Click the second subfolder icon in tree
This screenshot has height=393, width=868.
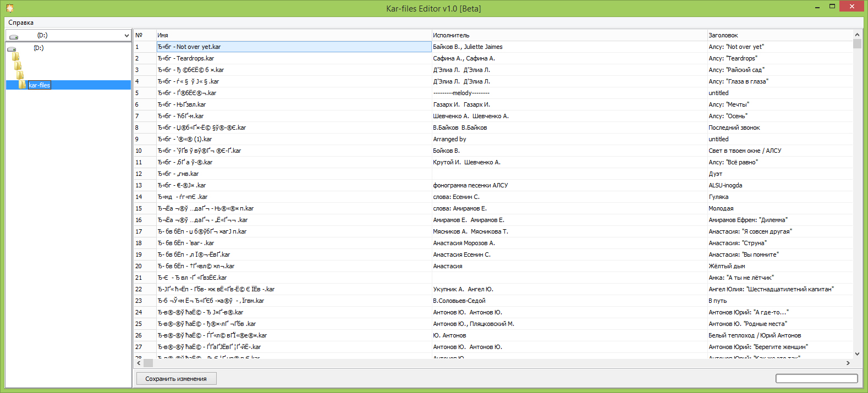[x=18, y=66]
